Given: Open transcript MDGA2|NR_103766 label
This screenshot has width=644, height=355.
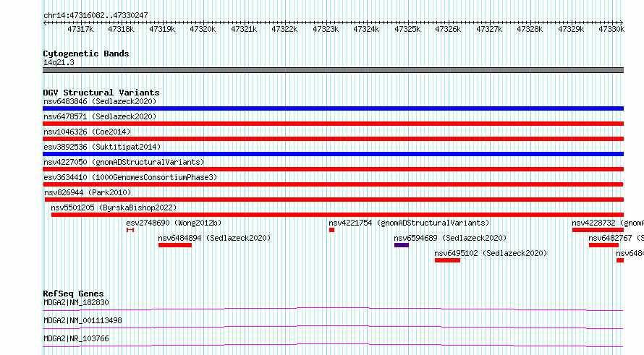Looking at the screenshot, I should [76, 338].
